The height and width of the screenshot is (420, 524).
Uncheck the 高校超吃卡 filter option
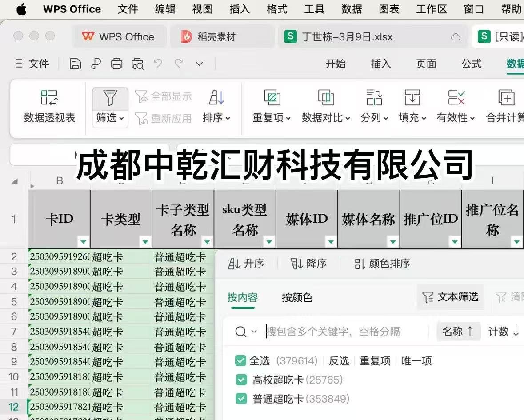point(240,380)
